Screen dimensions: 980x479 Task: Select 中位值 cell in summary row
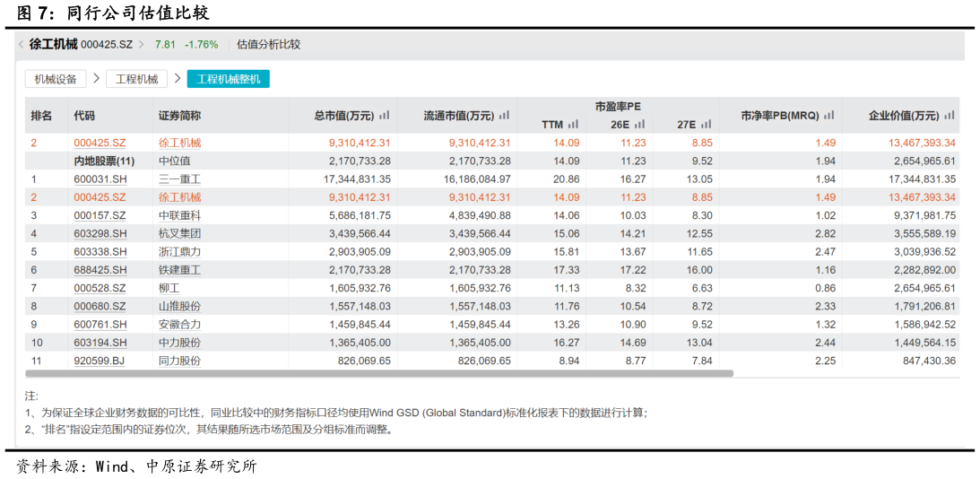(175, 161)
